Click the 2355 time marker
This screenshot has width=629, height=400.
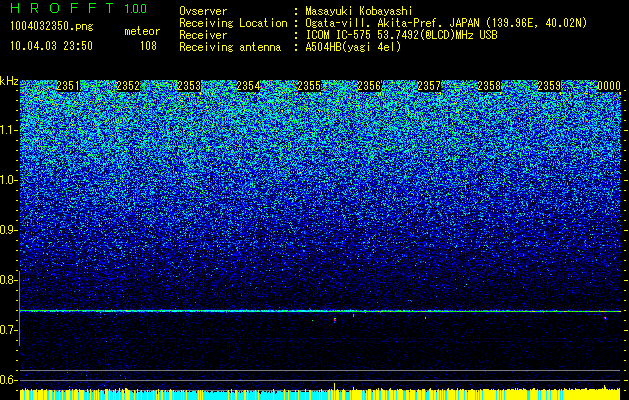pos(309,86)
